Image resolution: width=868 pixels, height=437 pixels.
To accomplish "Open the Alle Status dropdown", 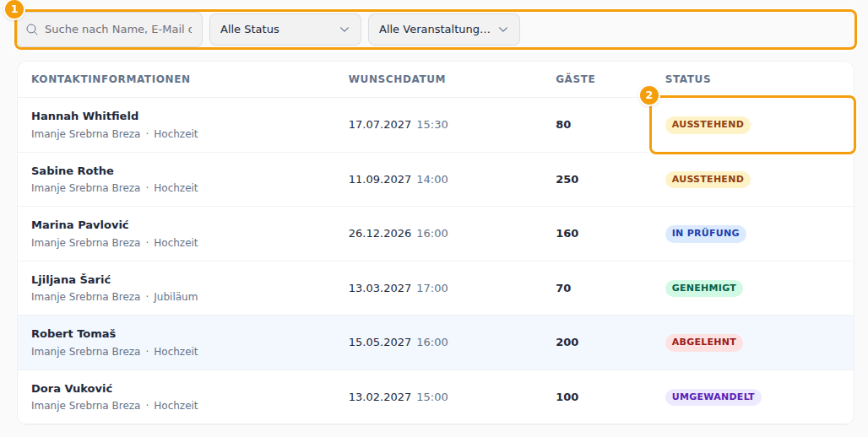I will 285,30.
